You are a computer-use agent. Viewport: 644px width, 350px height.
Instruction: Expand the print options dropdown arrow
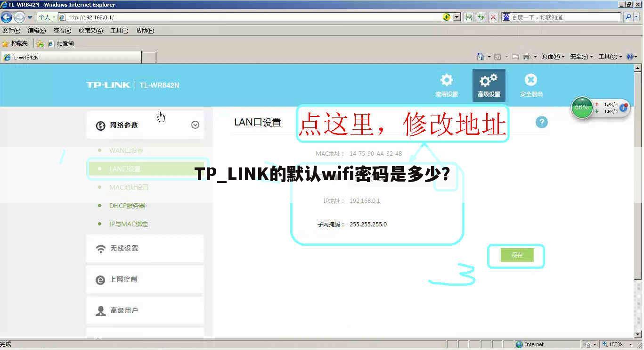point(535,57)
